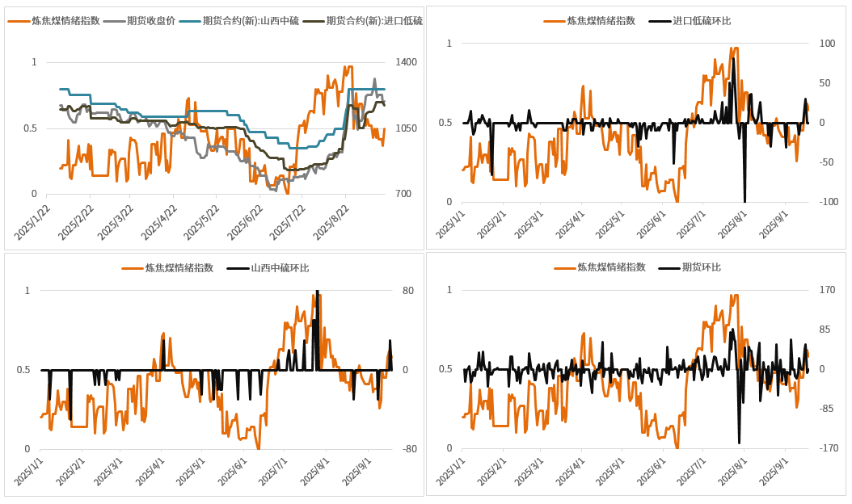Click the 期货收盘价 legend entry
852x504 pixels.
151,21
